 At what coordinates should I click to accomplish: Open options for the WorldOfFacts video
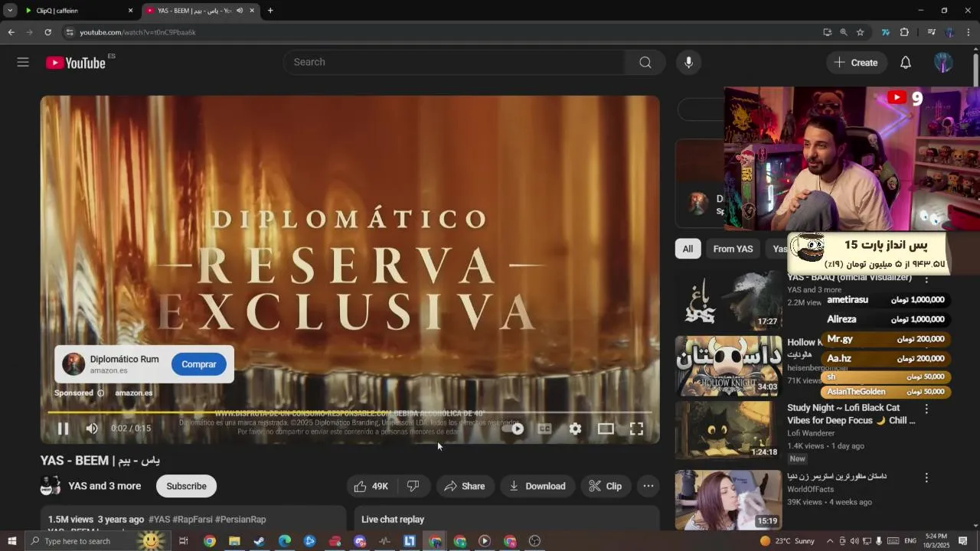(x=926, y=478)
